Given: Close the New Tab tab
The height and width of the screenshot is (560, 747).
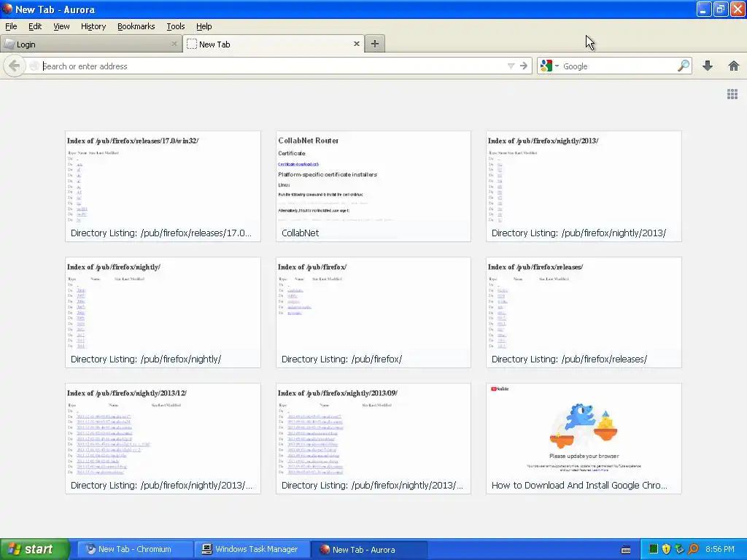Looking at the screenshot, I should (356, 44).
